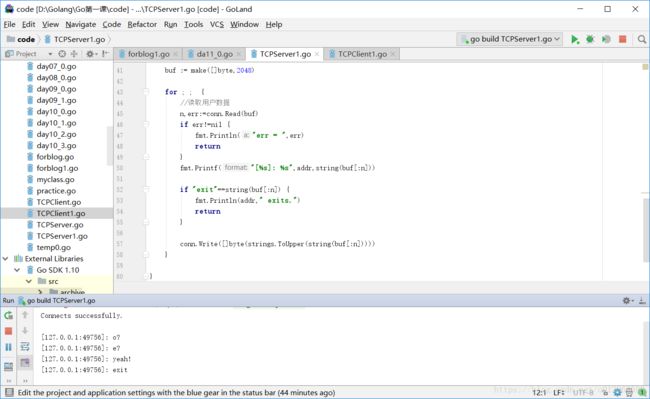Click console line ending with yeah!
The image size is (650, 399).
click(86, 359)
